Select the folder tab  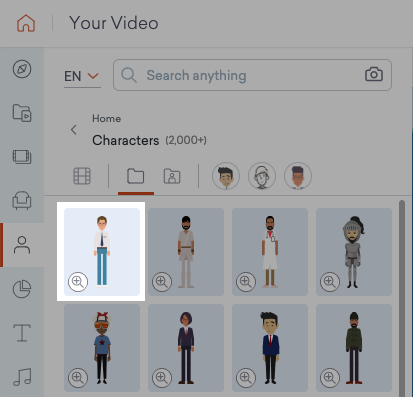[136, 176]
